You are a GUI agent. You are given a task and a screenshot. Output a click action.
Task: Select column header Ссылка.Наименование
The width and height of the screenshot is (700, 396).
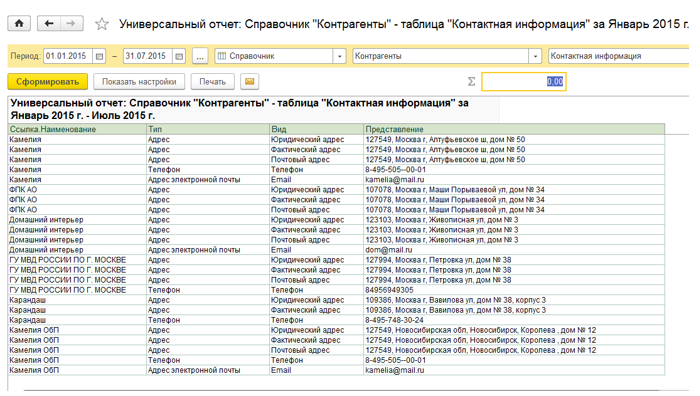point(77,129)
